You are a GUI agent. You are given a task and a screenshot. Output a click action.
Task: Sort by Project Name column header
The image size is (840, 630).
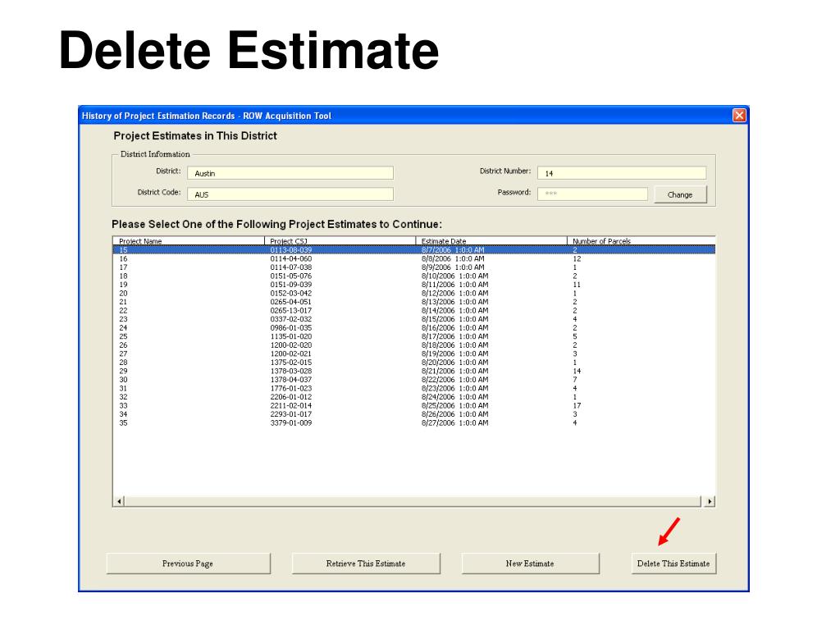click(189, 241)
